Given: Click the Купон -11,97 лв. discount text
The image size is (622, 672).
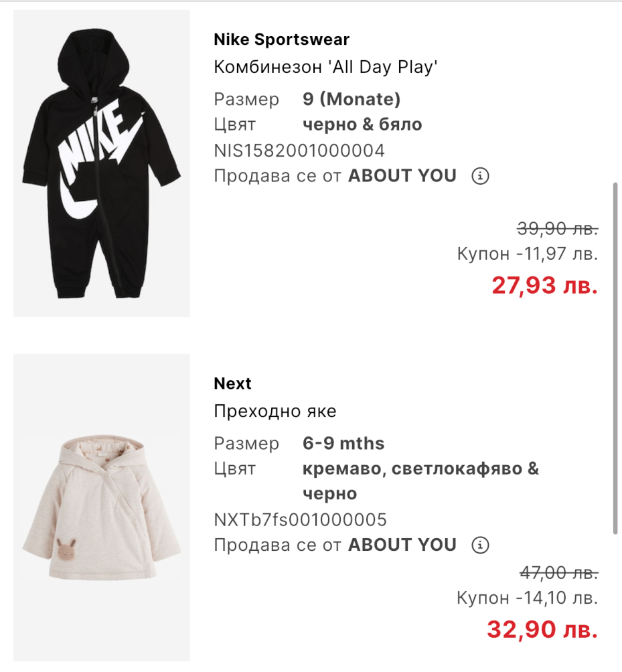Looking at the screenshot, I should pyautogui.click(x=527, y=254).
